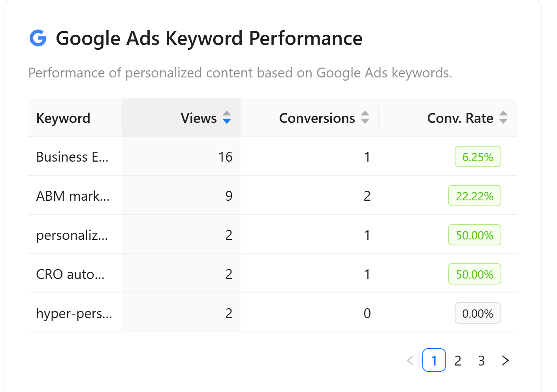Click the 22.22% conversion rate badge
The width and height of the screenshot is (557, 392).
tap(474, 196)
